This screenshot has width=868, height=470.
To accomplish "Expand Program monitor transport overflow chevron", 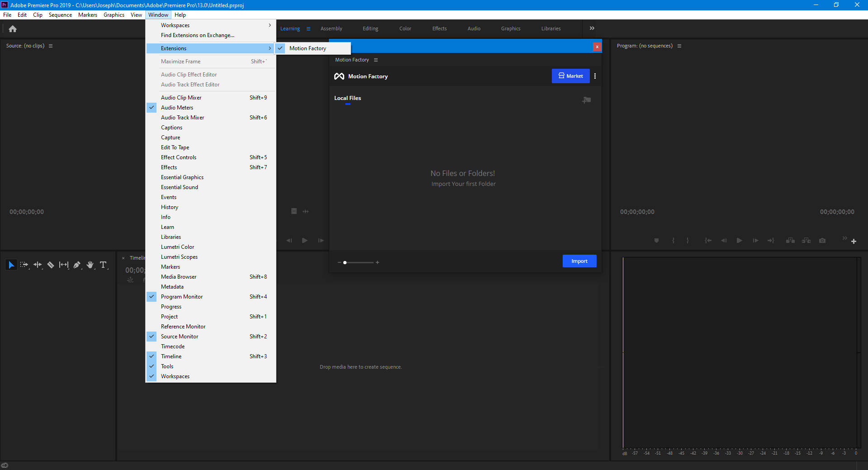I will pyautogui.click(x=844, y=238).
